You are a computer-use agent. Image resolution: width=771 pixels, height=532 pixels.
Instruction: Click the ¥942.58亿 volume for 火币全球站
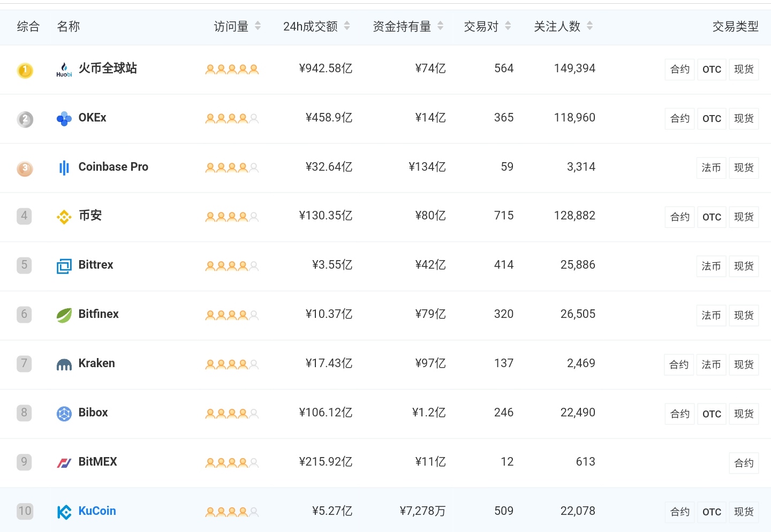pos(326,69)
